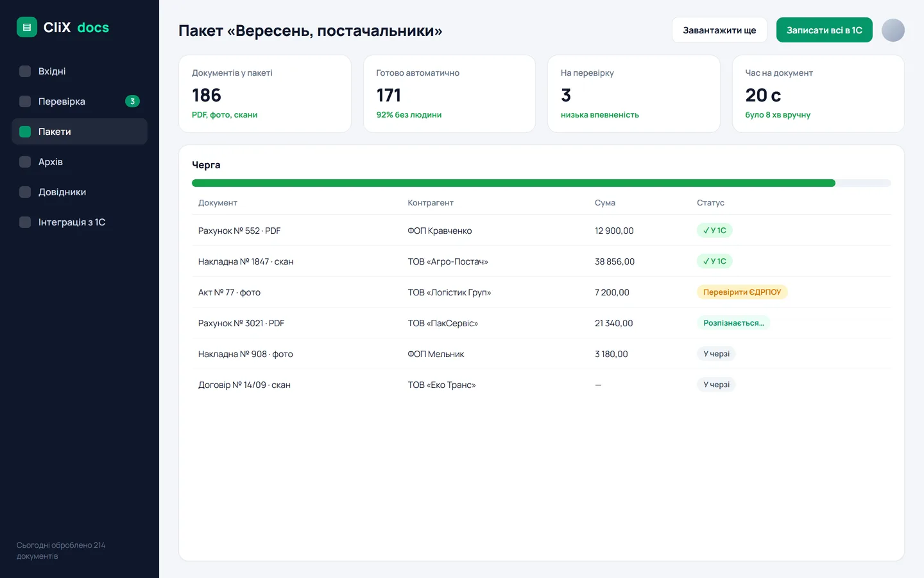The width and height of the screenshot is (924, 578).
Task: Click the Розпізнається… status badge
Action: (x=733, y=323)
